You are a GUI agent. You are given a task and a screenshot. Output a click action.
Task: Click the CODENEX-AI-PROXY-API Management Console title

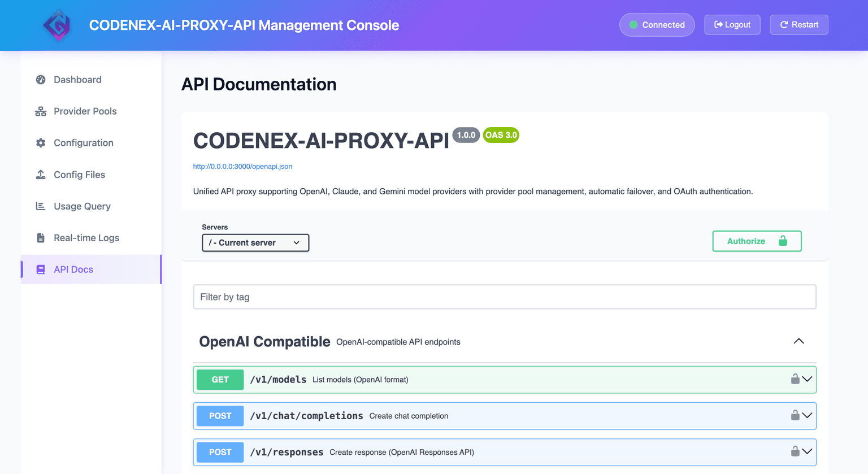tap(244, 25)
